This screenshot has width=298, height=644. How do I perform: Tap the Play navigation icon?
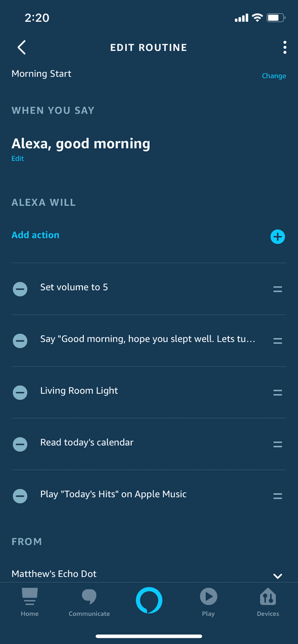pos(208,597)
